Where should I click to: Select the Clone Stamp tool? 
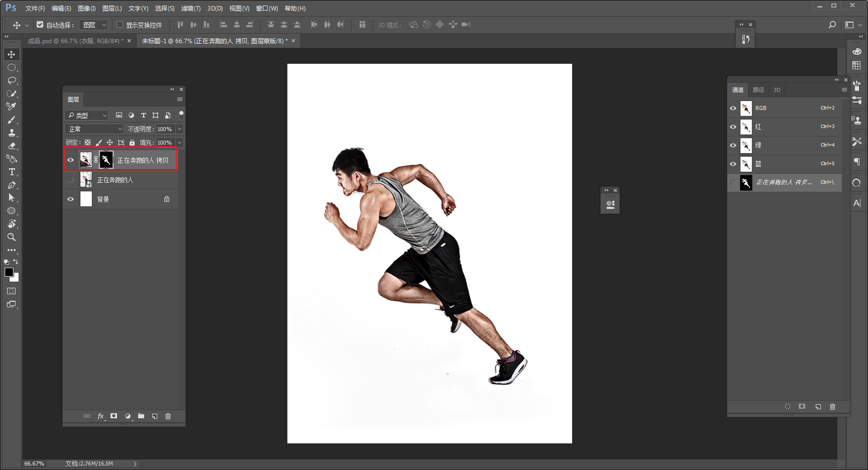pos(11,133)
